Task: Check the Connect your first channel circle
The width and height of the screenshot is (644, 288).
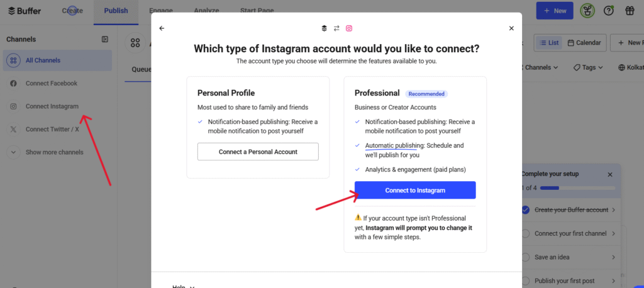Action: [x=526, y=233]
